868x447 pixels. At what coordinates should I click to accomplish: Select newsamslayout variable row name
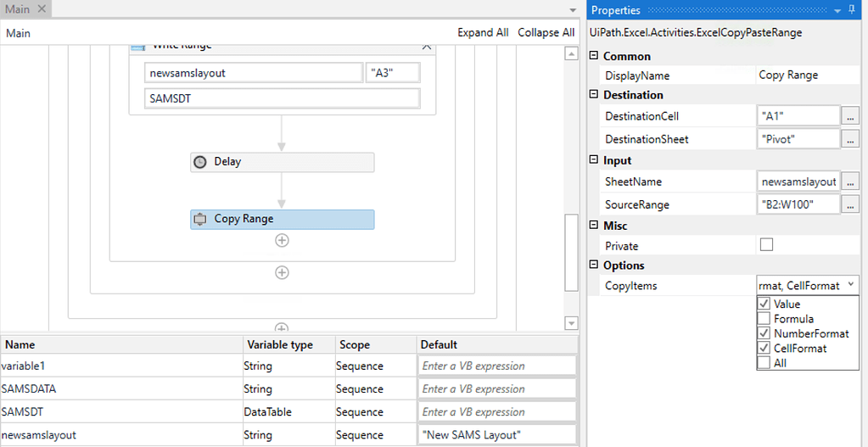(38, 435)
